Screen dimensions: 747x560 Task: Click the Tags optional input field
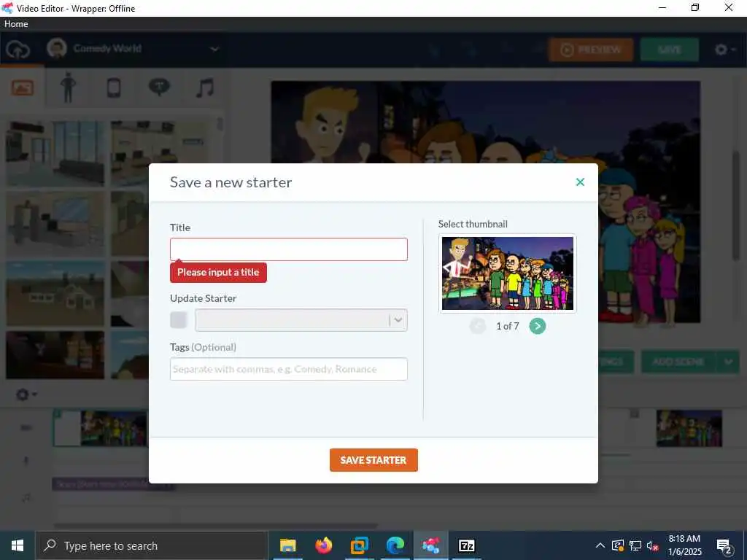point(289,369)
